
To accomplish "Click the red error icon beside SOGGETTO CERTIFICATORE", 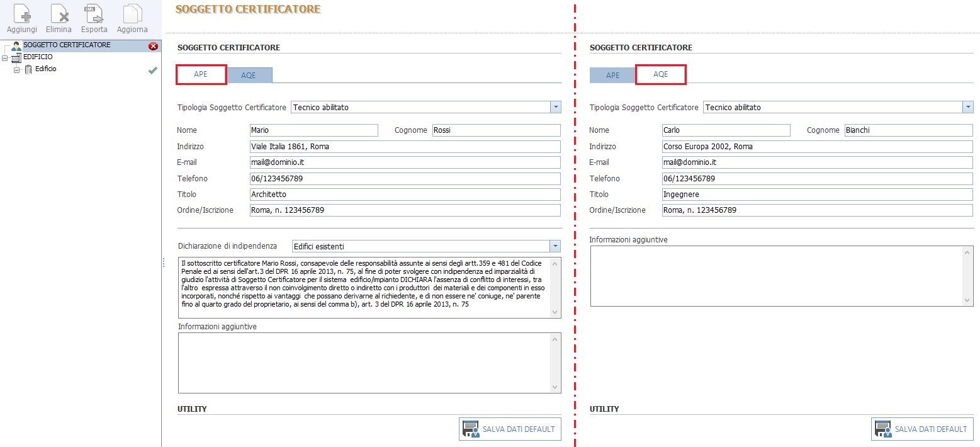I will (153, 46).
